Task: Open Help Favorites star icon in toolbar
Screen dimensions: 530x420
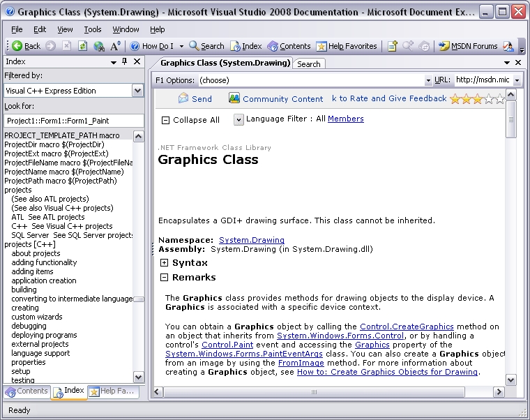Action: [321, 46]
